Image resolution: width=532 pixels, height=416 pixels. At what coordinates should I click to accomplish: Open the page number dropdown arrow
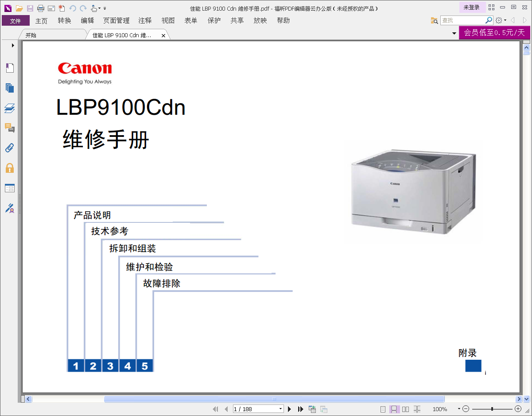coord(281,409)
